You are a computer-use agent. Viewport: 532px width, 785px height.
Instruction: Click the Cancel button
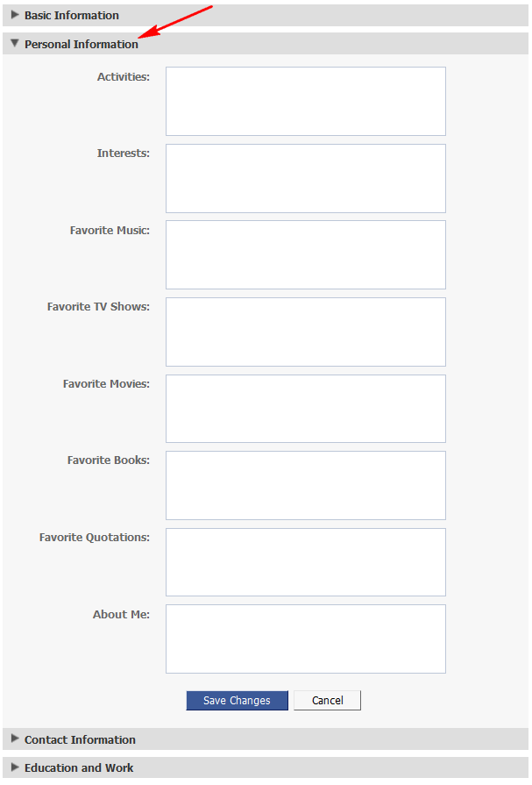point(327,701)
